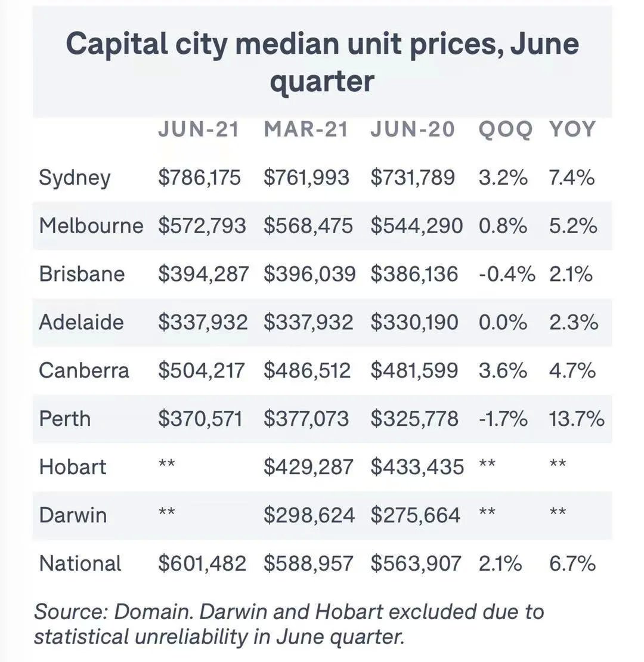This screenshot has height=662, width=644.
Task: Select the Canberra row label
Action: (84, 371)
